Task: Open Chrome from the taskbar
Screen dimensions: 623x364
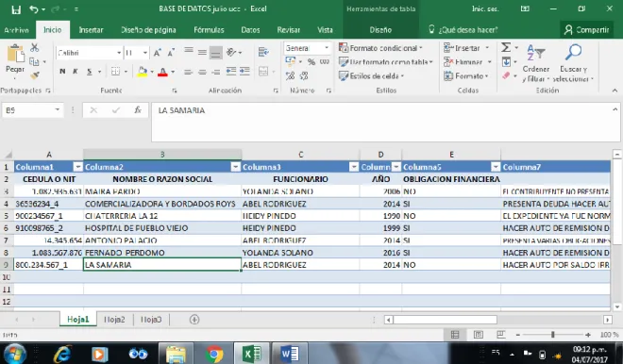Action: click(x=214, y=354)
